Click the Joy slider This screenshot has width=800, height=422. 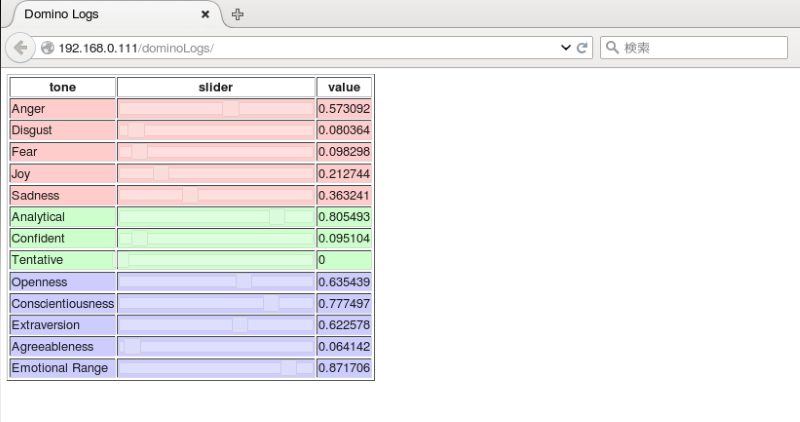(216, 173)
